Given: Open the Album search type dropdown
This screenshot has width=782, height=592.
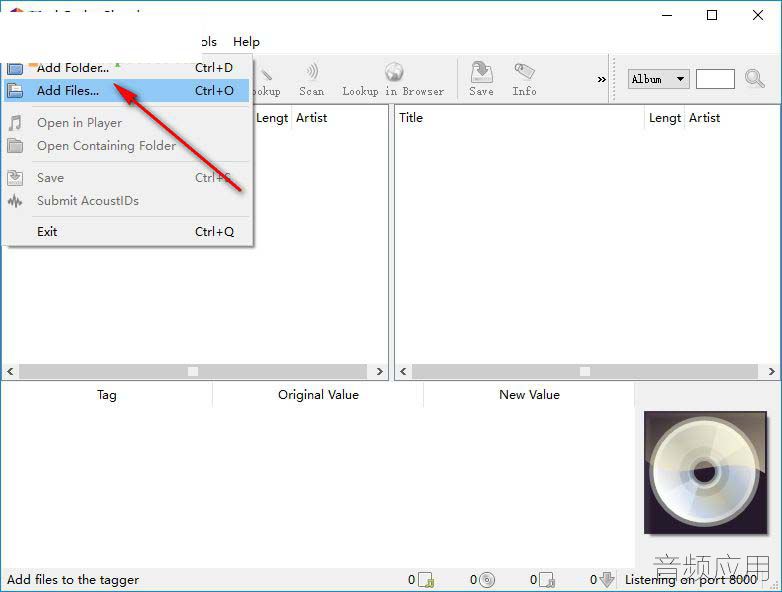Looking at the screenshot, I should (x=658, y=79).
